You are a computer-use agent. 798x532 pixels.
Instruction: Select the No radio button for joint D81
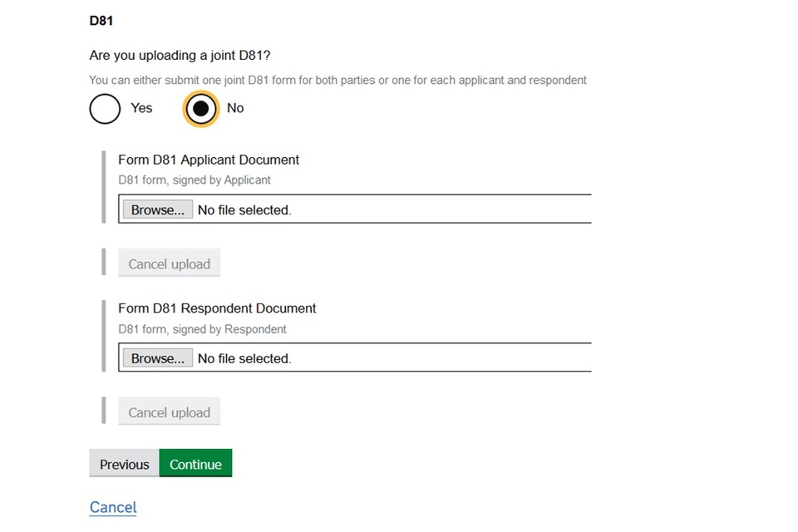(200, 108)
